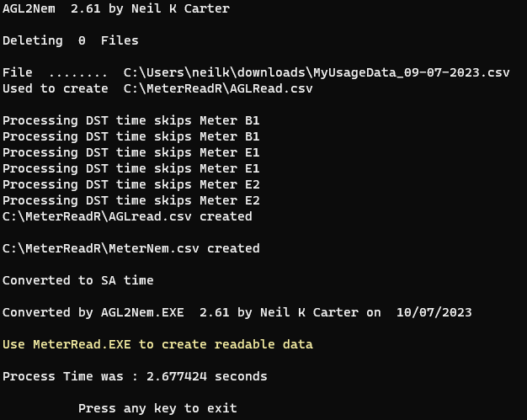This screenshot has width=527, height=420.
Task: Select the C:\MeterReadR\AGLRead.csv path after "Used to create"
Action: [218, 88]
